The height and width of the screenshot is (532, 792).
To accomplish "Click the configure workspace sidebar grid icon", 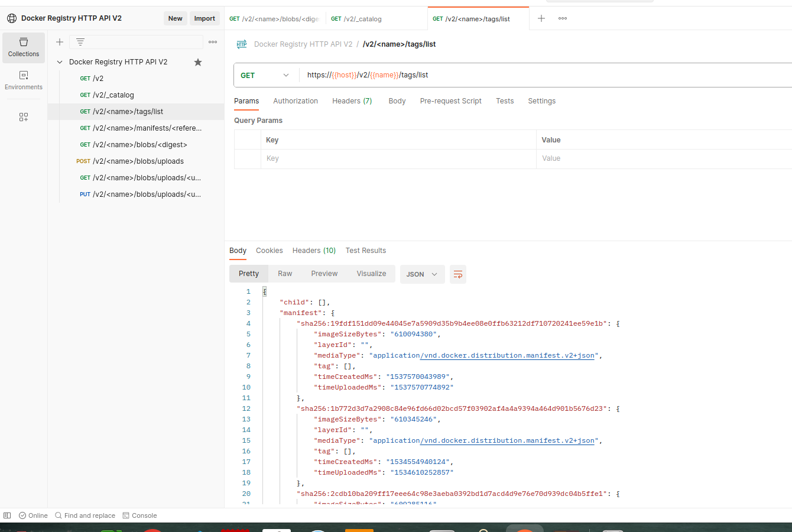I will (24, 117).
